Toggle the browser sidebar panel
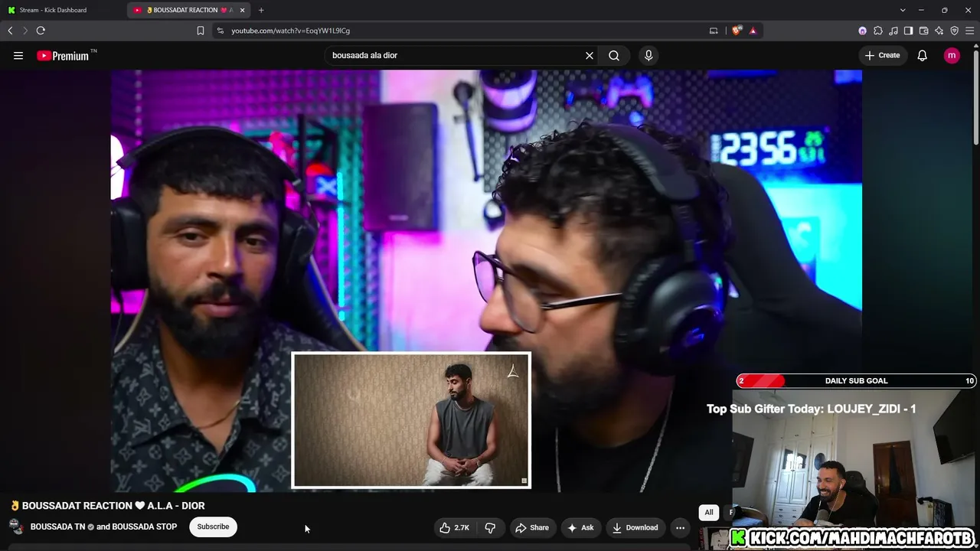980x551 pixels. 908,31
